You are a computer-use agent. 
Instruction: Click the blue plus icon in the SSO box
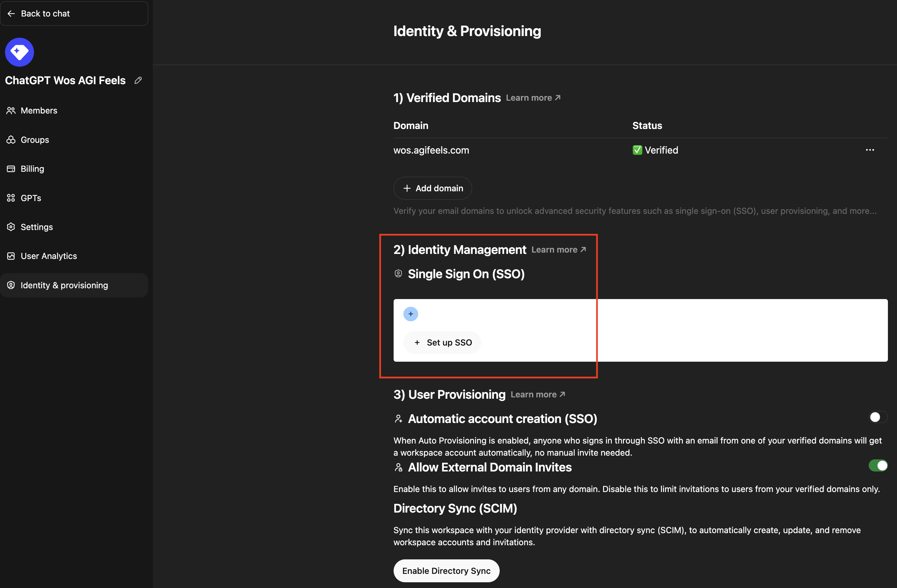tap(410, 314)
